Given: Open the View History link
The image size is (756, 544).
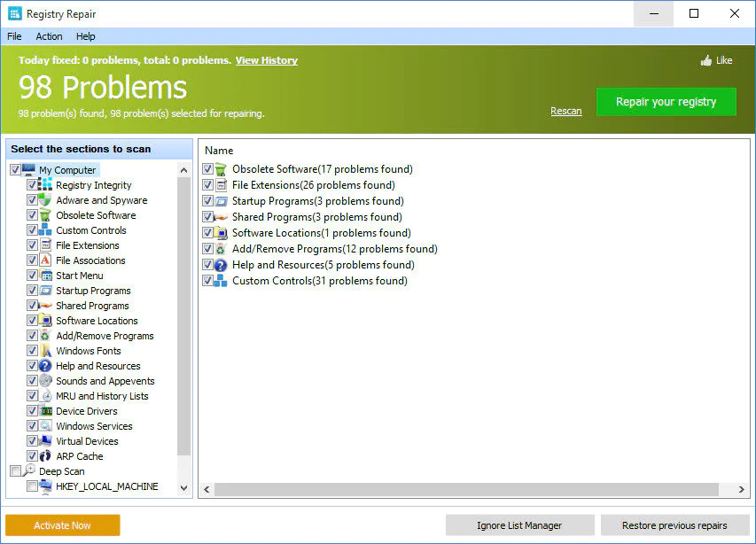Looking at the screenshot, I should point(267,60).
